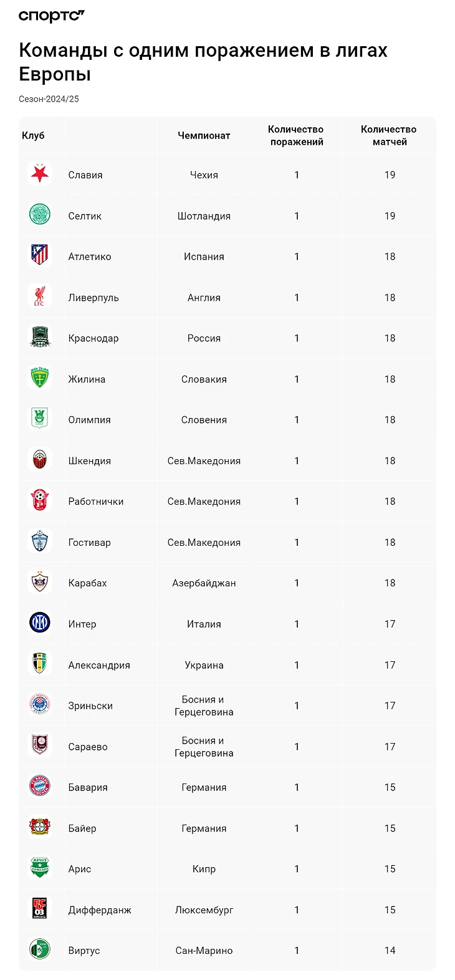Click the Celtic club crest icon
455x980 pixels.
40,215
